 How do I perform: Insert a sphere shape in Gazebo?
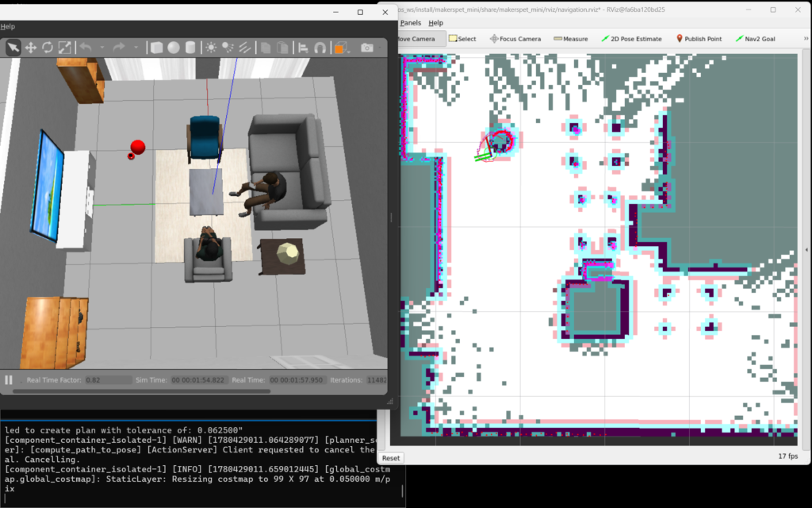click(174, 48)
